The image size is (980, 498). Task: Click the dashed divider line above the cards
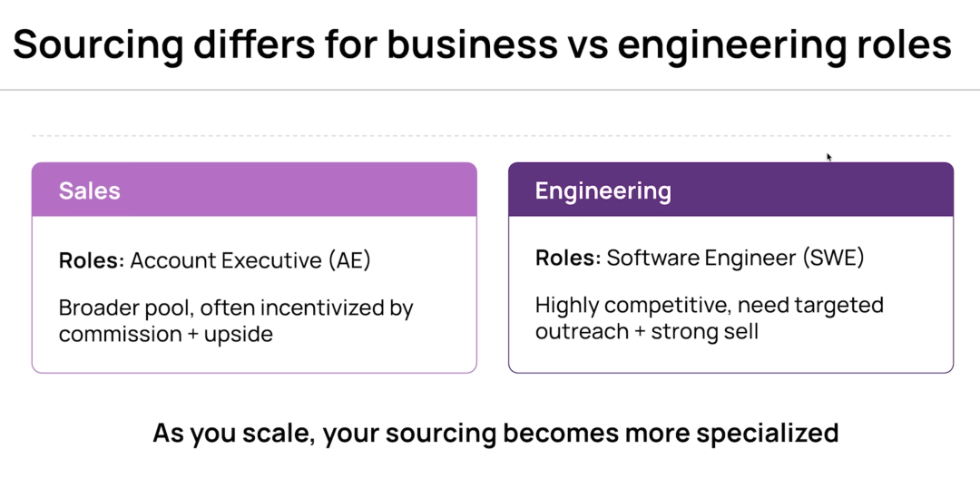[490, 136]
